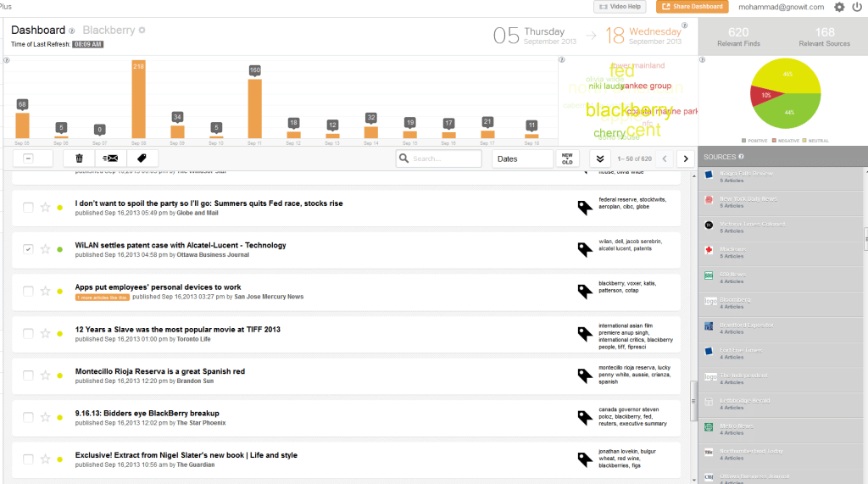868x484 pixels.
Task: Star the Apps put employees' devices article
Action: tap(46, 291)
